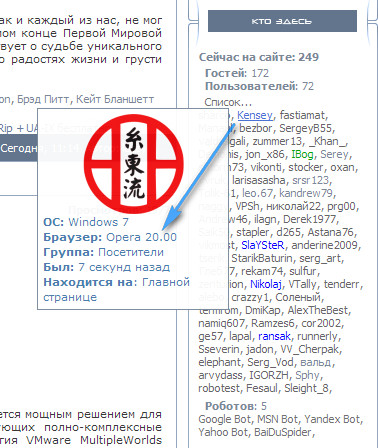Screen dimensions: 378x448
Task: Click username fastiamat in the list
Action: pos(302,115)
